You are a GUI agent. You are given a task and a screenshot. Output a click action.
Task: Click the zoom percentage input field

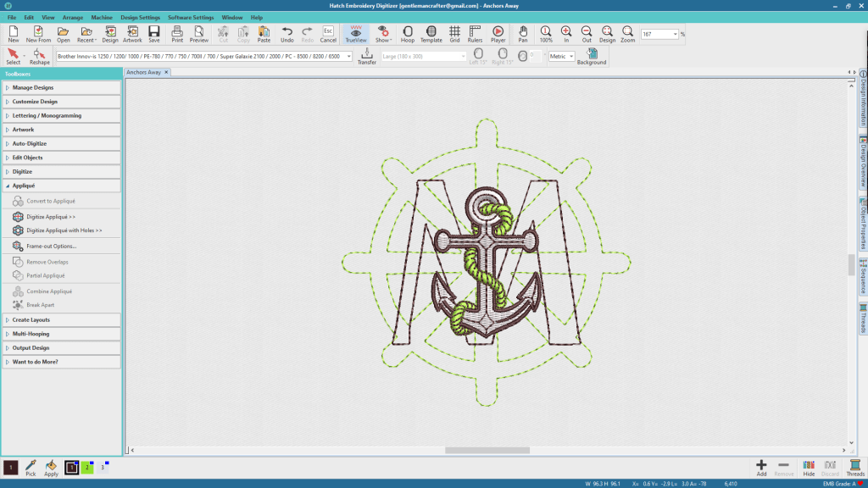coord(655,34)
